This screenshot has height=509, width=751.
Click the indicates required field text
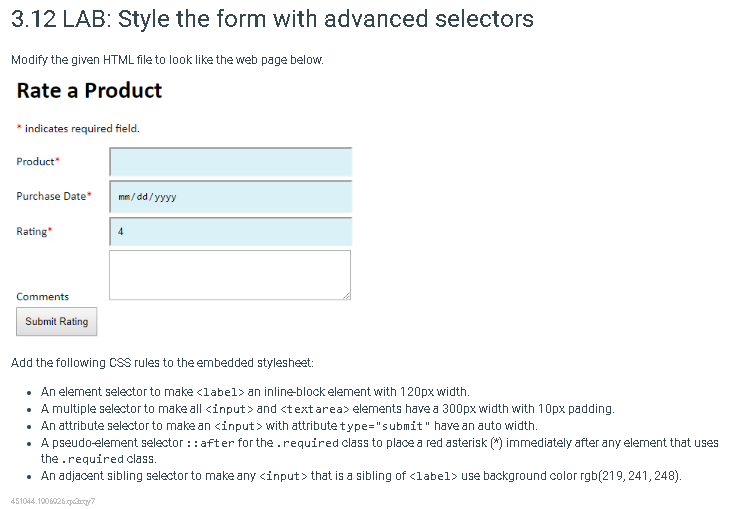tap(82, 128)
